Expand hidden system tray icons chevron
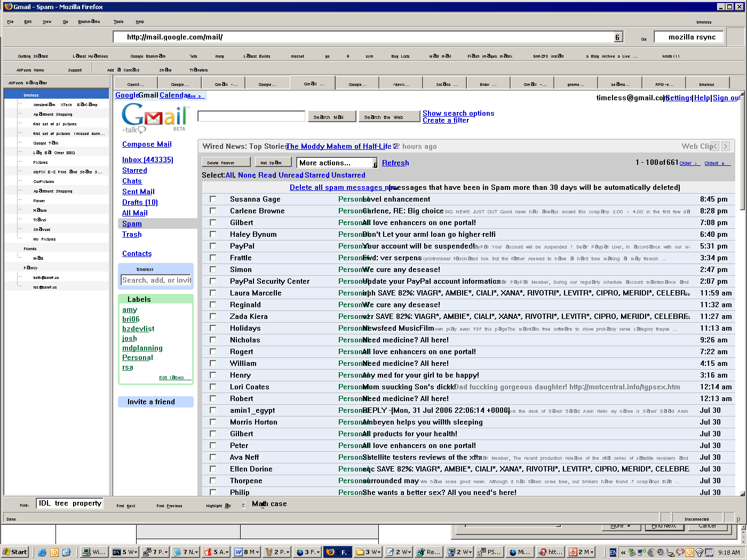This screenshot has width=747, height=560. [x=623, y=552]
